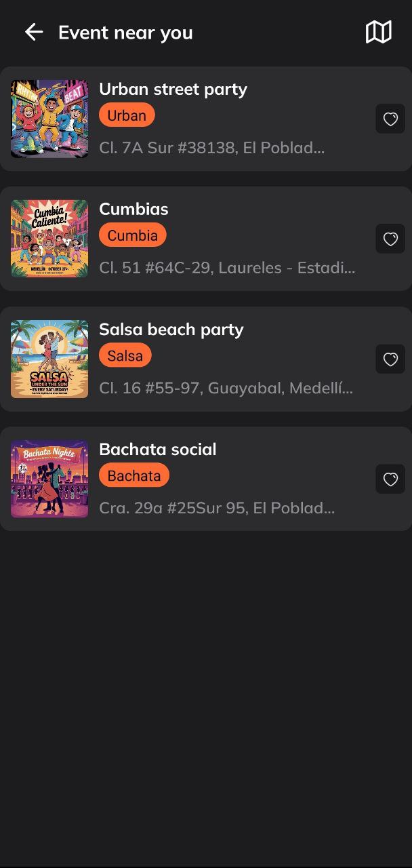The height and width of the screenshot is (868, 412).
Task: Tap the Laureles - Estadio address text
Action: pyautogui.click(x=226, y=268)
